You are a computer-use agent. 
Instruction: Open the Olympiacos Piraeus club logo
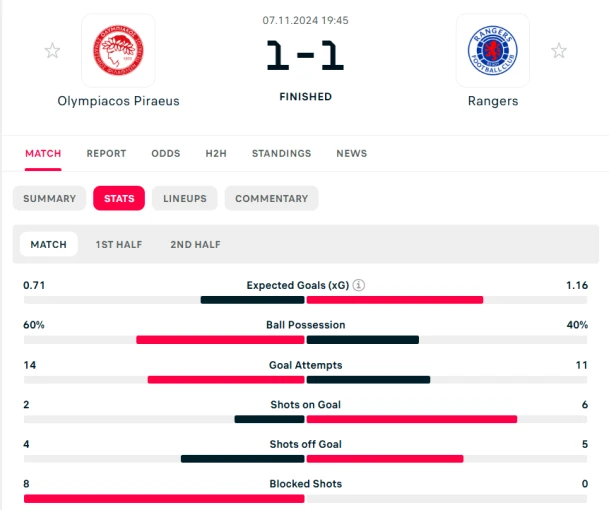118,50
